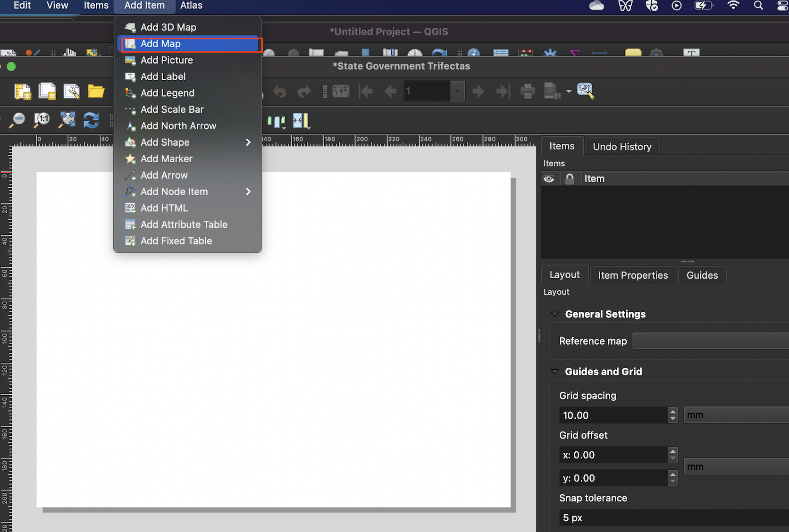789x532 pixels.
Task: Select Add Legend from the menu
Action: click(168, 93)
